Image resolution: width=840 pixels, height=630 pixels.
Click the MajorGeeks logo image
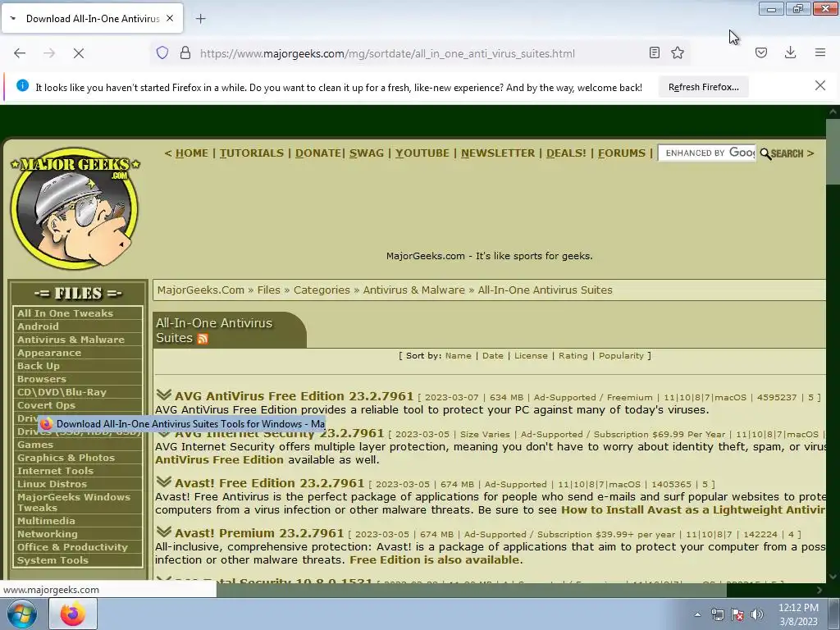click(75, 208)
